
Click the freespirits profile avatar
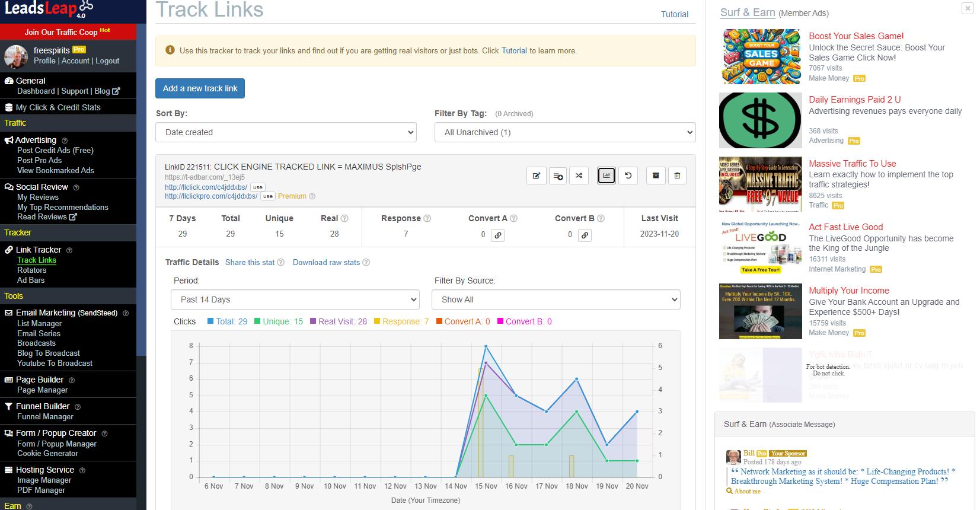[16, 56]
